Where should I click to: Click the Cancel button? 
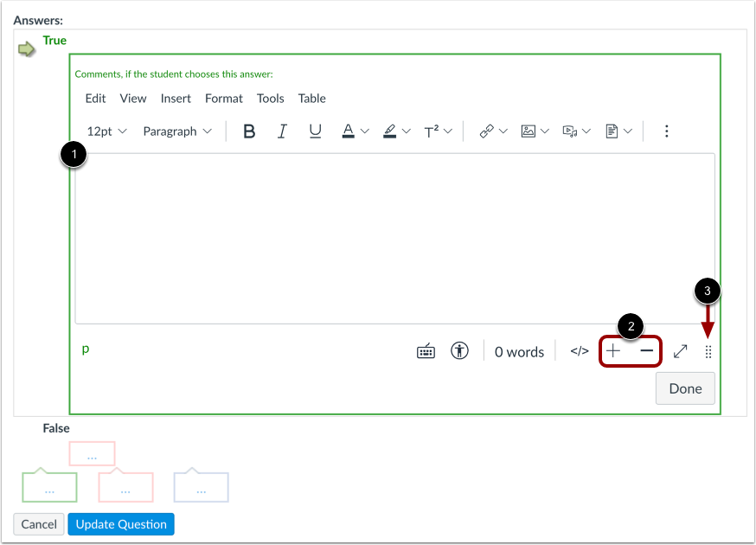coord(39,524)
